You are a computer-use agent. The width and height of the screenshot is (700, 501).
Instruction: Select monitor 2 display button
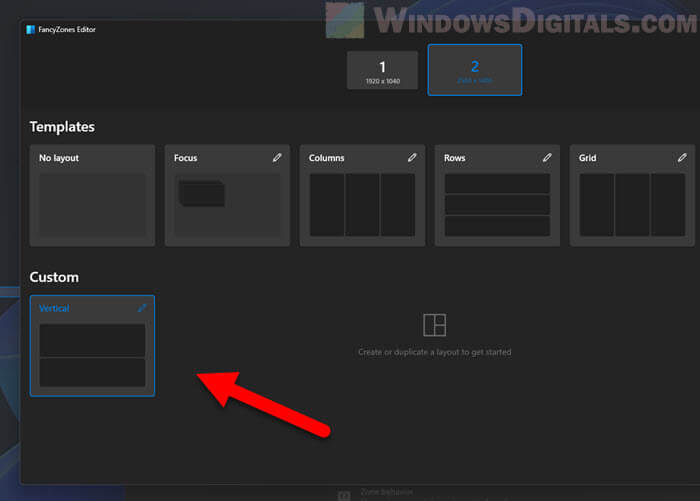click(x=475, y=70)
